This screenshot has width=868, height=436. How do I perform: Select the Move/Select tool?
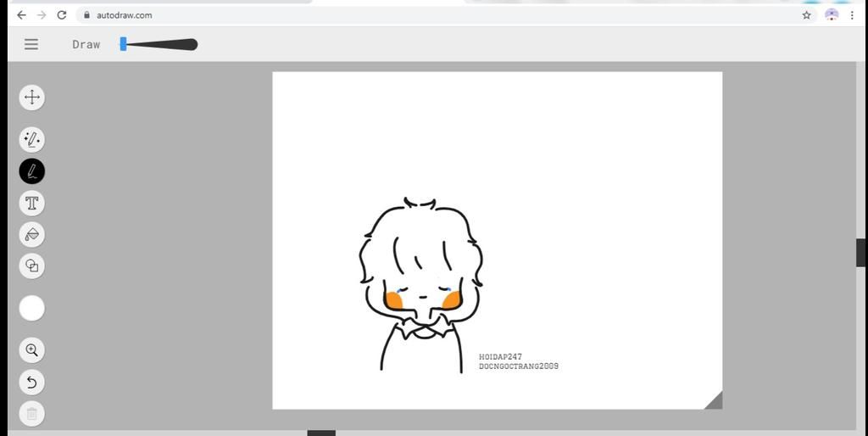click(x=32, y=98)
